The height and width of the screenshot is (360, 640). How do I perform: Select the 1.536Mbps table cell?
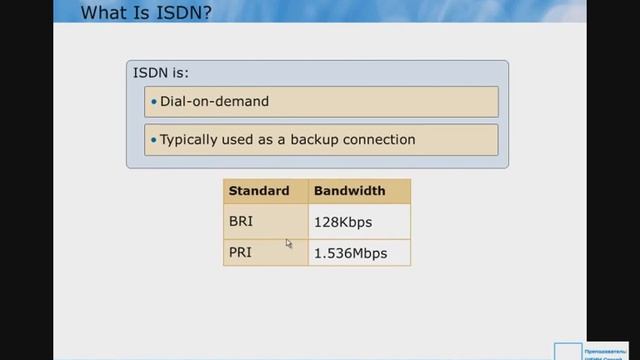point(360,253)
